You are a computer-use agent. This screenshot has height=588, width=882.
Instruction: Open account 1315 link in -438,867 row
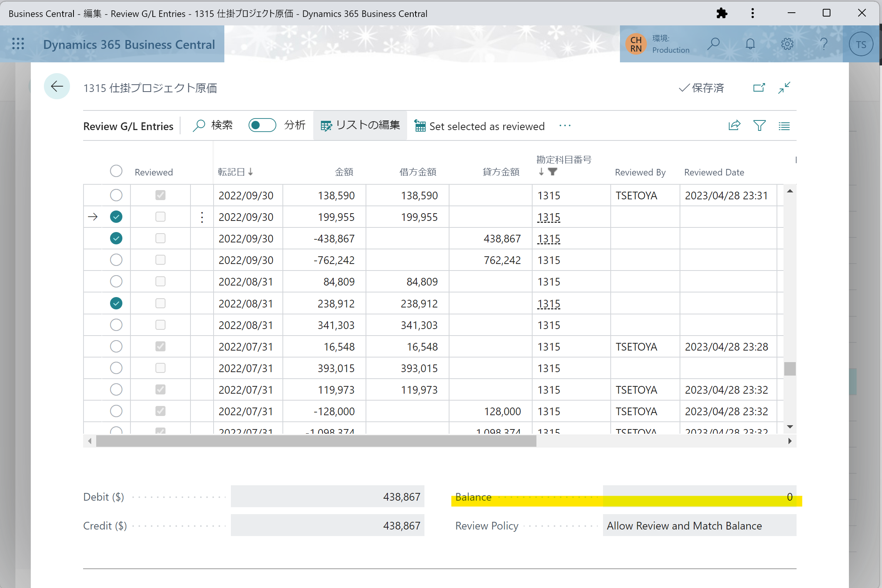tap(549, 239)
